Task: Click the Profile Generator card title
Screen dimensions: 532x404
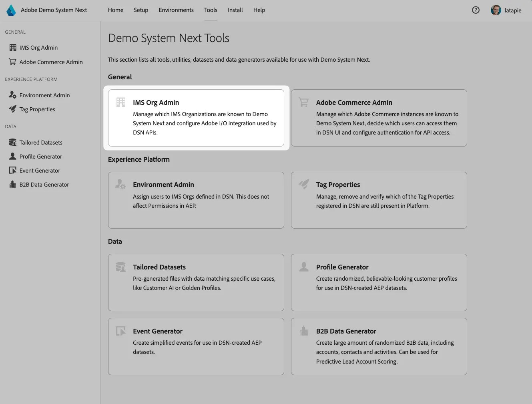Action: tap(342, 267)
